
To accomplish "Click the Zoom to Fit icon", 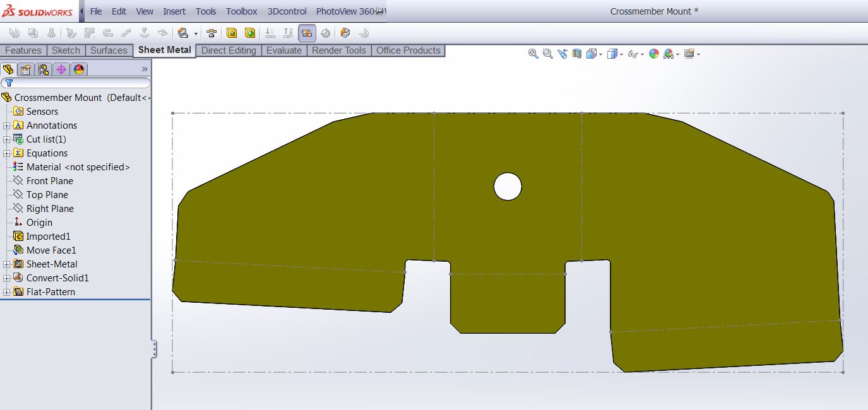I will point(533,54).
